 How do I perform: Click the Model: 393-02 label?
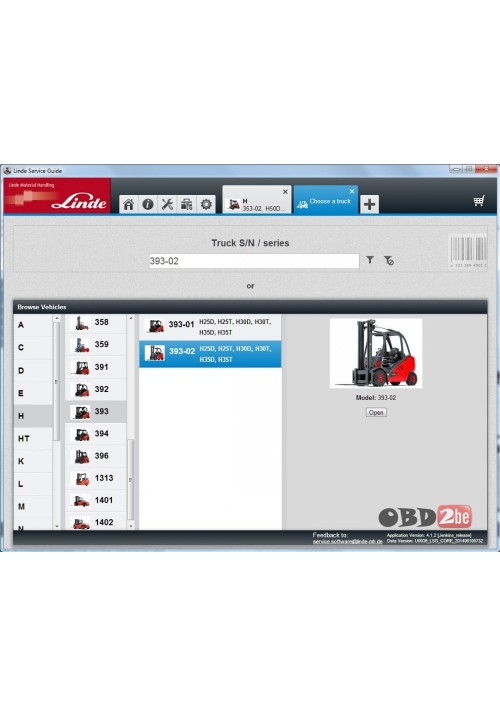point(376,398)
